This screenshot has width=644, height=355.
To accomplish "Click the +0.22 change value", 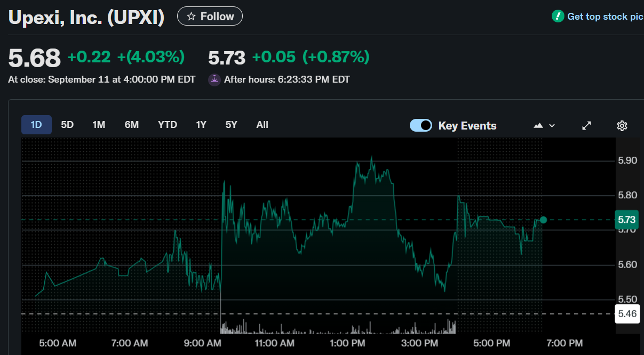I will (x=89, y=57).
